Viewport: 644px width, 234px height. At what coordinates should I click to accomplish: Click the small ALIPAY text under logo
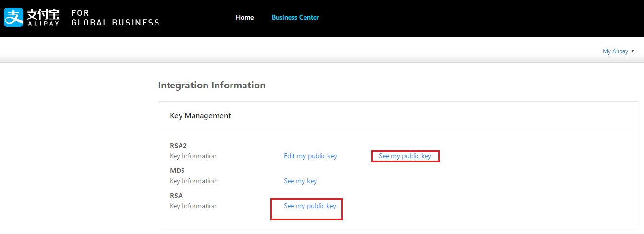tap(43, 23)
